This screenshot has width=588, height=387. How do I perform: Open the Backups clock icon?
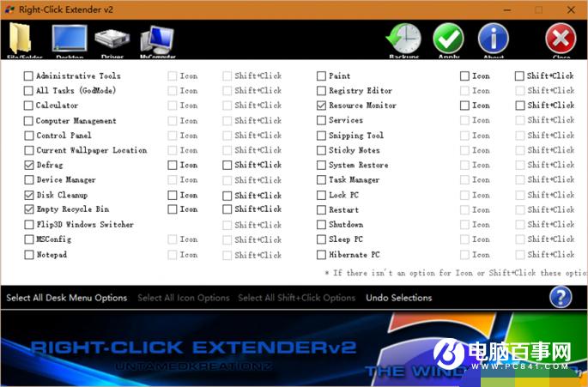403,39
